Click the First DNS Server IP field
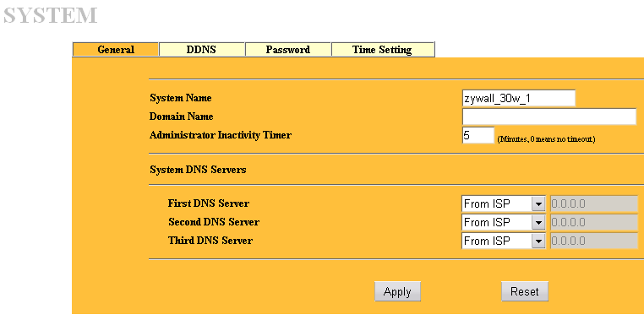 click(594, 203)
